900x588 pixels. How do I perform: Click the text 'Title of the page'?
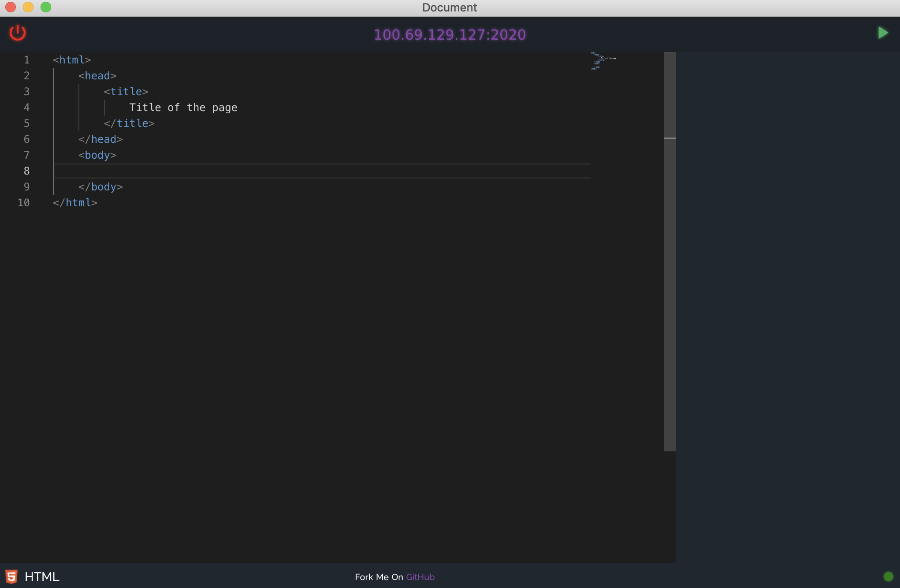click(x=183, y=108)
